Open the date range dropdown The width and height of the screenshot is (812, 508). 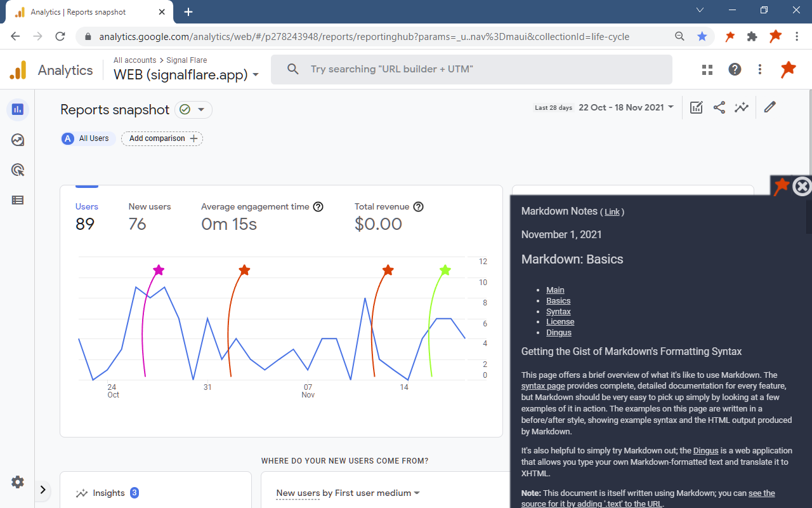coord(626,107)
